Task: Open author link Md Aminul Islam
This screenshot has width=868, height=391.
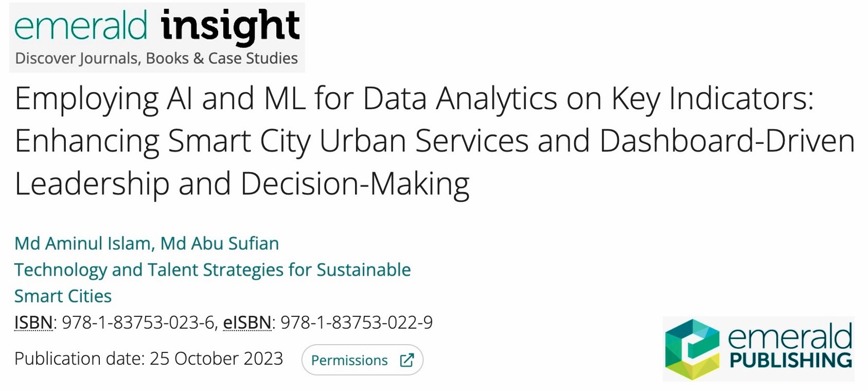Action: pyautogui.click(x=82, y=243)
